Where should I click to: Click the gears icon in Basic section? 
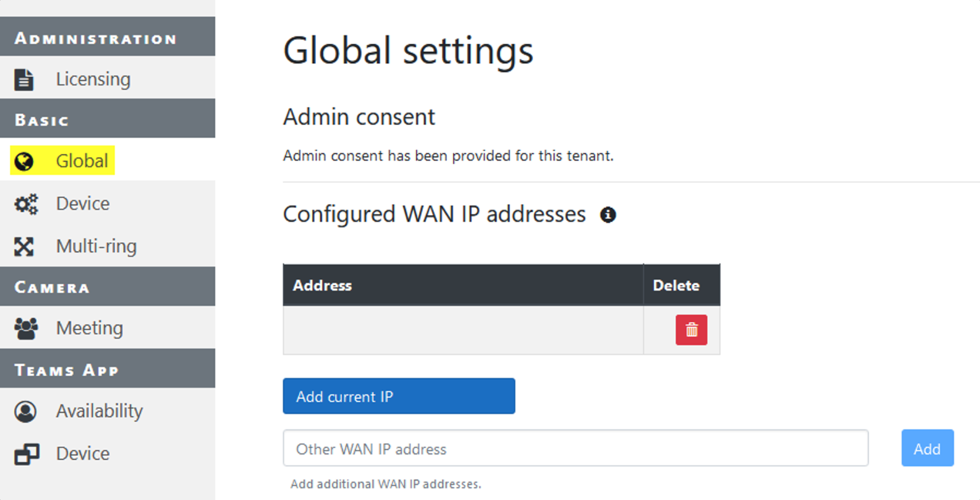tap(26, 204)
